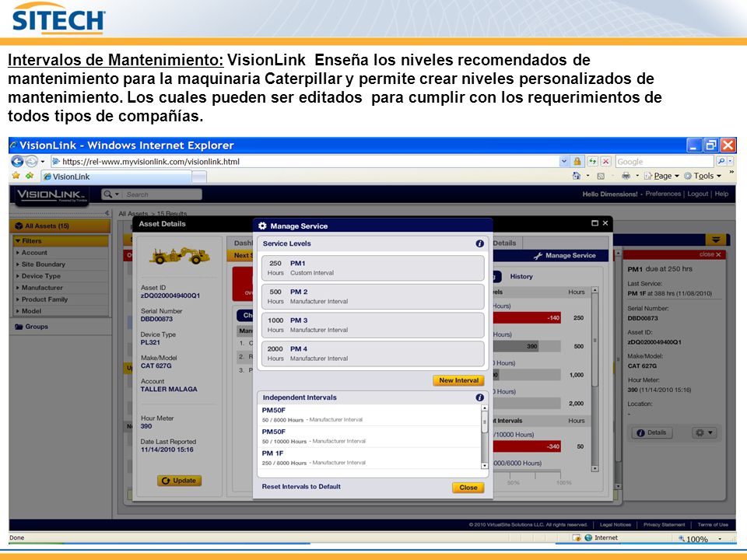
Task: Click the Add to Favorites icon
Action: point(30,176)
